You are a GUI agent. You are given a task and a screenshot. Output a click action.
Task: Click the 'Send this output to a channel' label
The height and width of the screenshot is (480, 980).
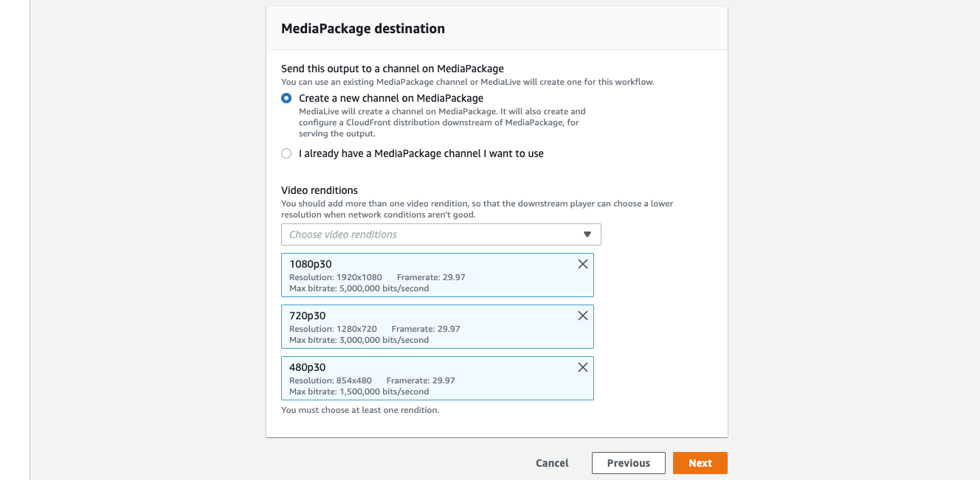click(393, 69)
